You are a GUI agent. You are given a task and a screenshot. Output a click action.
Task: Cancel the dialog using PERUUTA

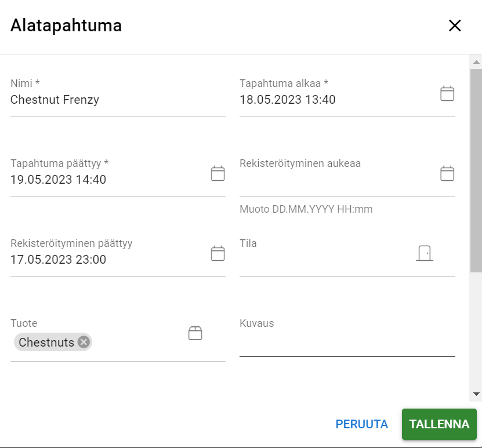click(x=361, y=424)
